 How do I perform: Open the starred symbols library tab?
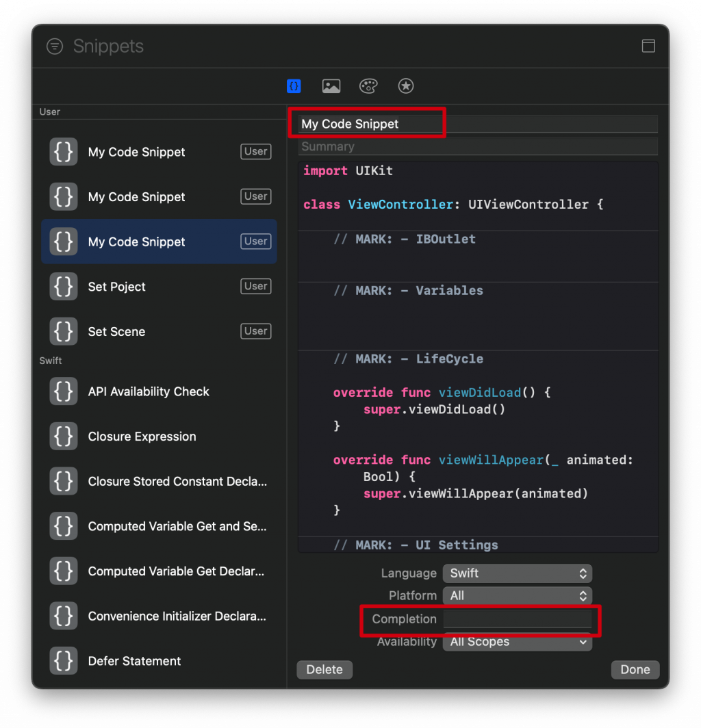[406, 86]
